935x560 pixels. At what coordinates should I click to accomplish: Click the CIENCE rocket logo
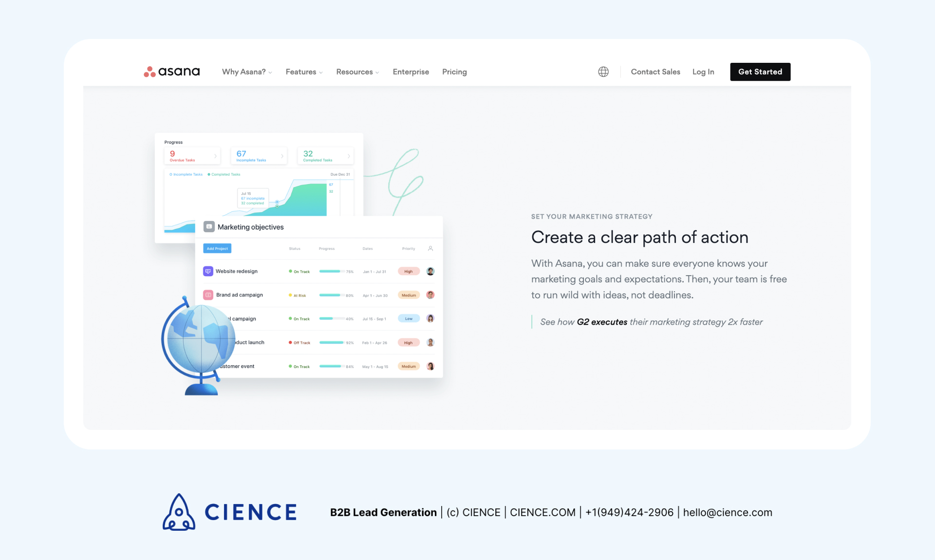(179, 512)
